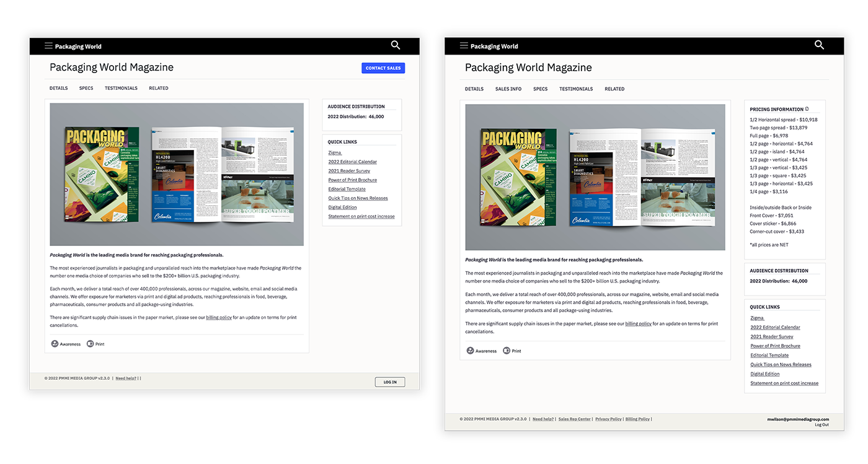Screen dimensions: 868x464
Task: Click the Log Out link
Action: click(821, 425)
